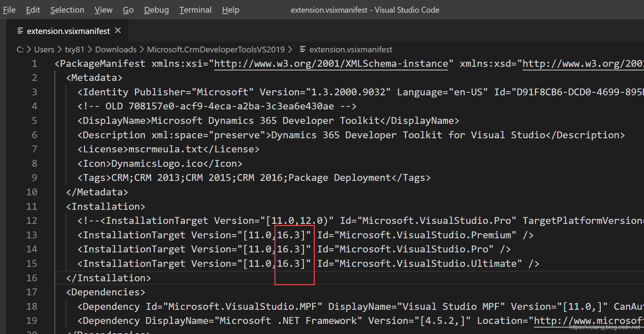The width and height of the screenshot is (644, 334).
Task: Click Id="Microsoft.VisualStudio.Pro" on line 14
Action: pos(405,249)
